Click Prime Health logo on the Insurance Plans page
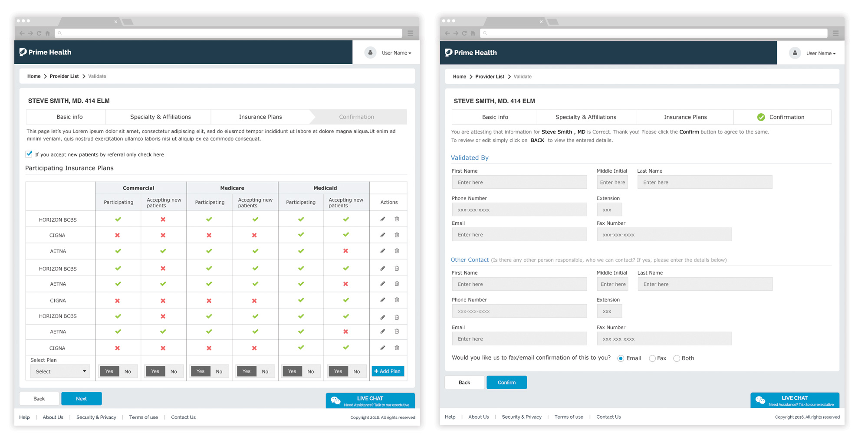Image resolution: width=868 pixels, height=443 pixels. coord(46,52)
